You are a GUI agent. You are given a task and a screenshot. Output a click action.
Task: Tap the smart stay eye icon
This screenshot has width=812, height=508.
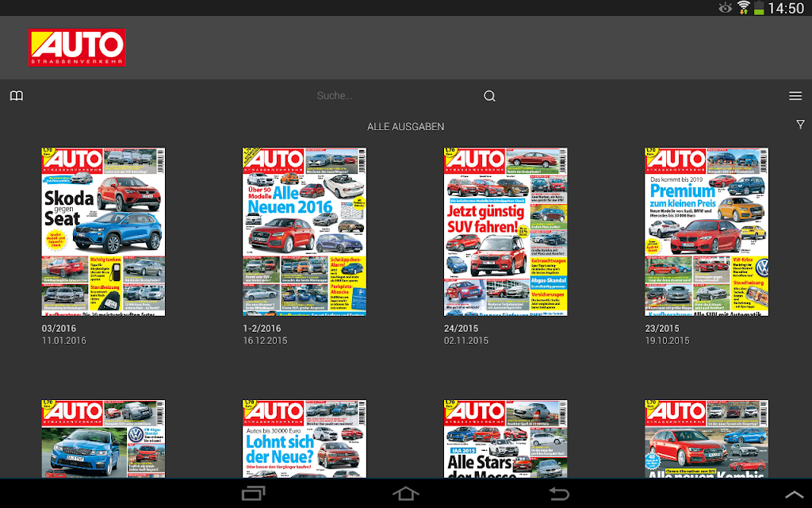click(x=725, y=8)
